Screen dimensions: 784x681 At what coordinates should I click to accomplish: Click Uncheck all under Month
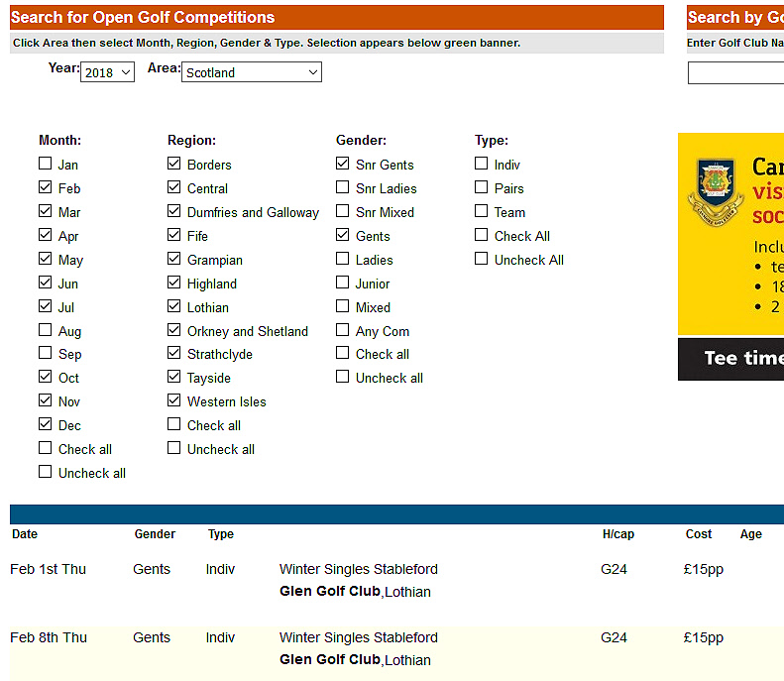(46, 472)
